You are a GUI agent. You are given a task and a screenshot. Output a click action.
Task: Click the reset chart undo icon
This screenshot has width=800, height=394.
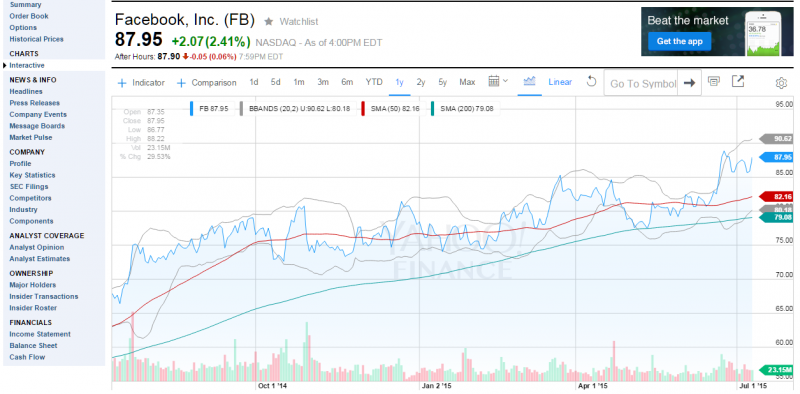pos(591,82)
